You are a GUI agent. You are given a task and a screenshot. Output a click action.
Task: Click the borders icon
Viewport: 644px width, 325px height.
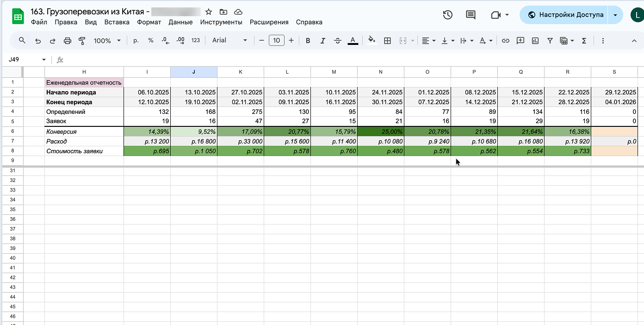pos(388,41)
